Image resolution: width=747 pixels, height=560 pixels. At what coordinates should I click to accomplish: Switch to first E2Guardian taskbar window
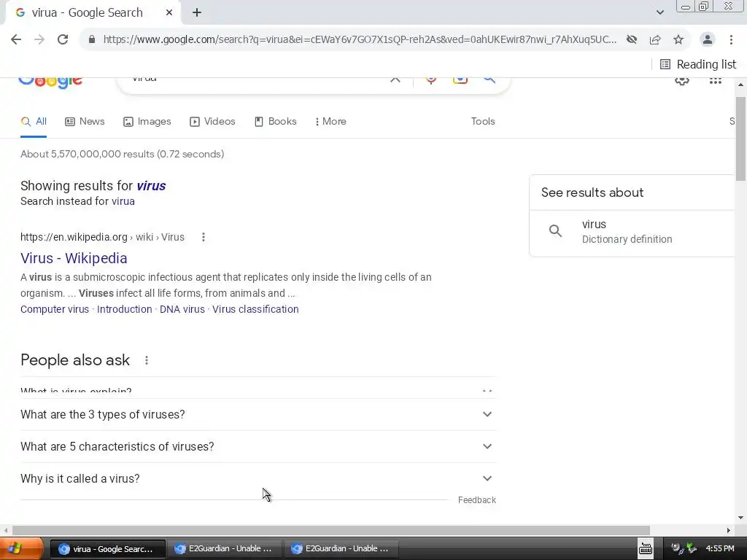tap(225, 549)
